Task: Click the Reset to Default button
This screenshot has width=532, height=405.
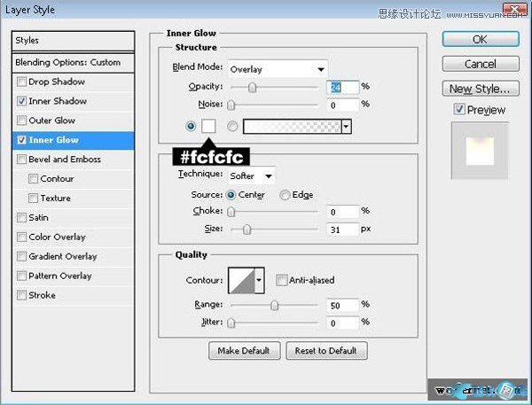Action: (x=326, y=351)
